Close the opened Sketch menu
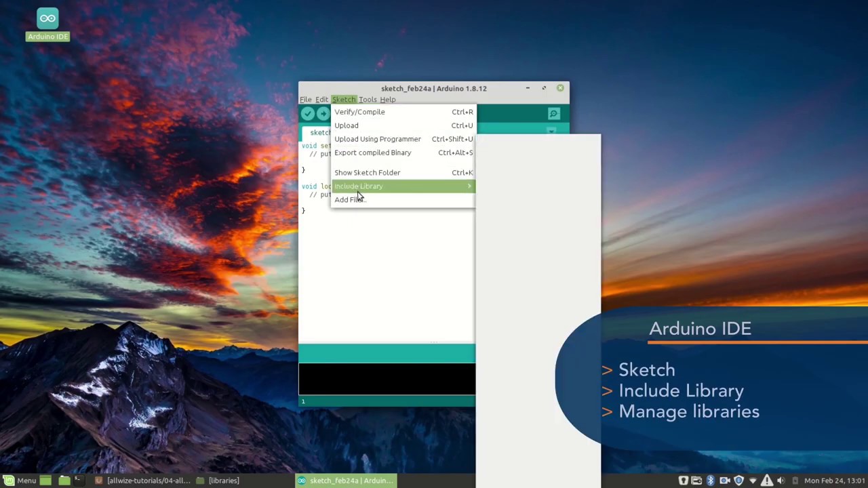Viewport: 868px width, 488px height. [x=344, y=100]
